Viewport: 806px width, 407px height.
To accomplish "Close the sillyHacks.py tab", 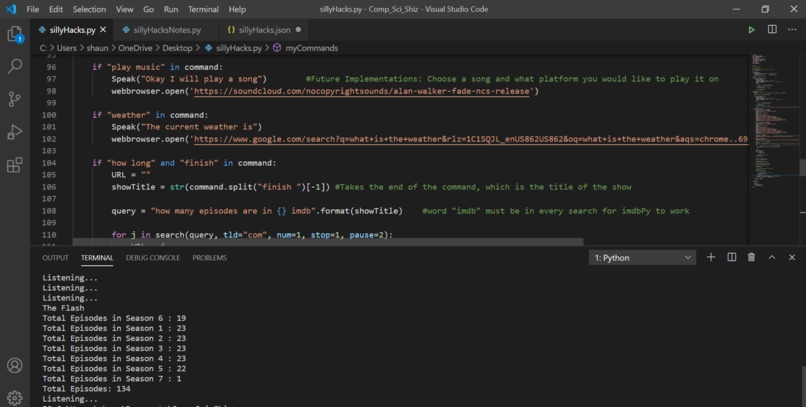I will tap(103, 30).
